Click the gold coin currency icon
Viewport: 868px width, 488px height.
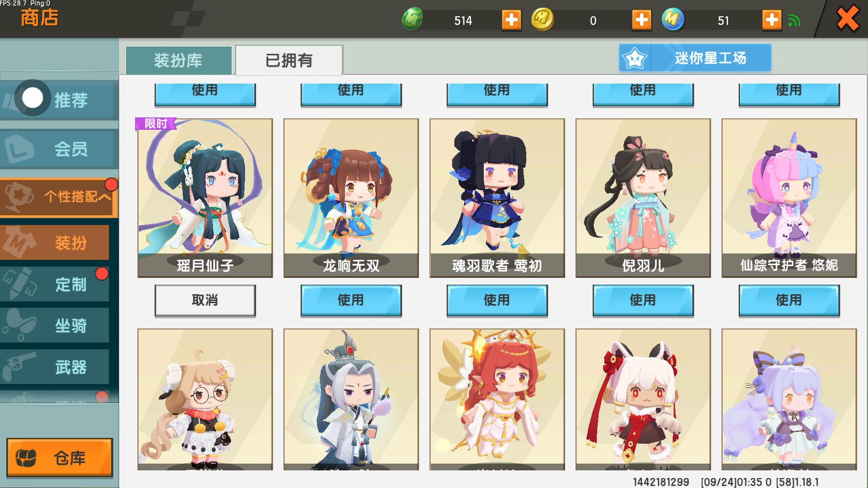tap(542, 19)
